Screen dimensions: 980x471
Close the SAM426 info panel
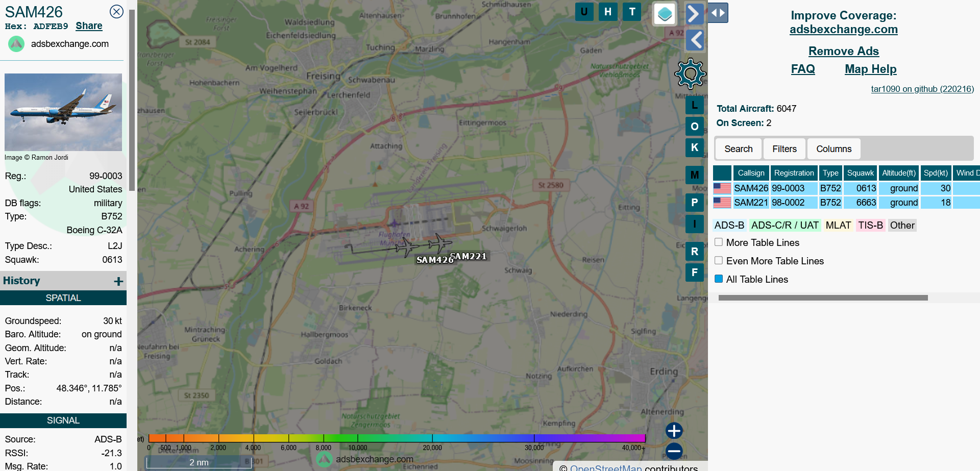coord(116,12)
